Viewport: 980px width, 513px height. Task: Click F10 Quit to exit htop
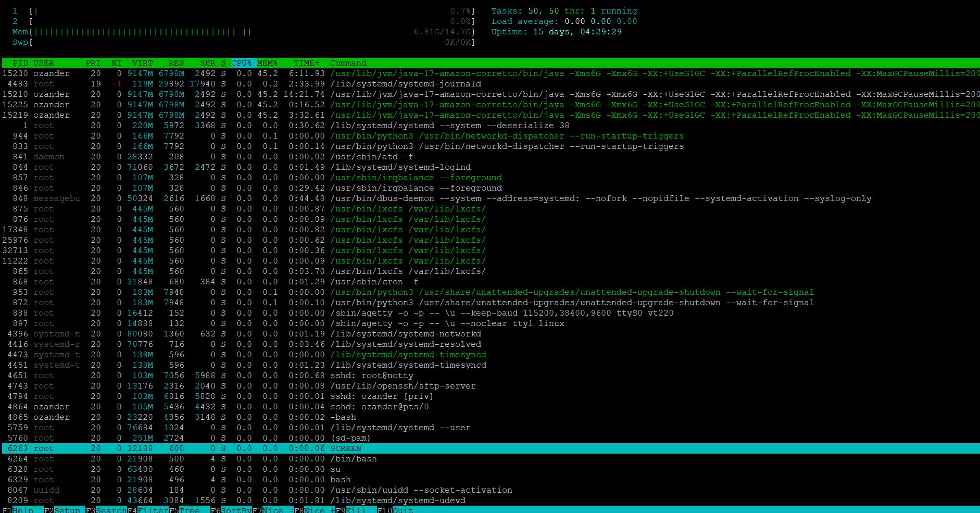402,510
